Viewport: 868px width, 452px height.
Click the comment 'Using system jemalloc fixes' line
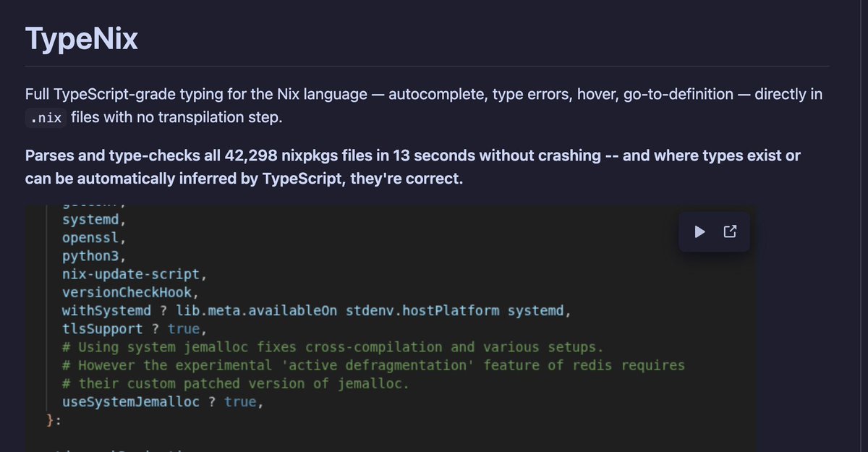[333, 347]
